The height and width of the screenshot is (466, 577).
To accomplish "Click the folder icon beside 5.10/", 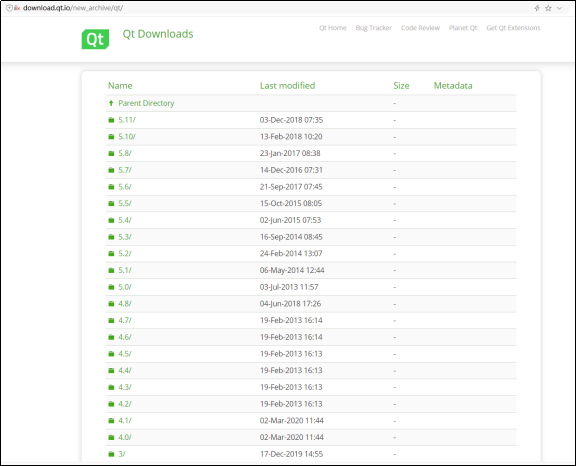I will [x=111, y=137].
